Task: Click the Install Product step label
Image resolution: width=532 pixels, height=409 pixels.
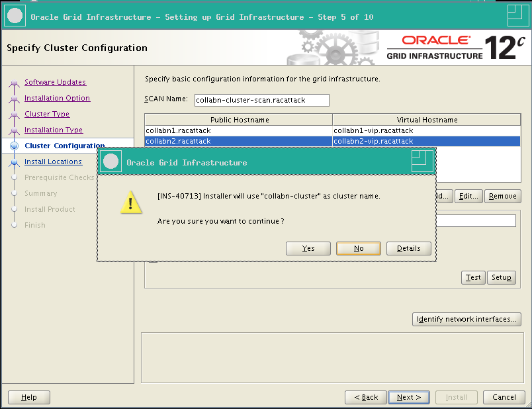Action: click(x=50, y=209)
